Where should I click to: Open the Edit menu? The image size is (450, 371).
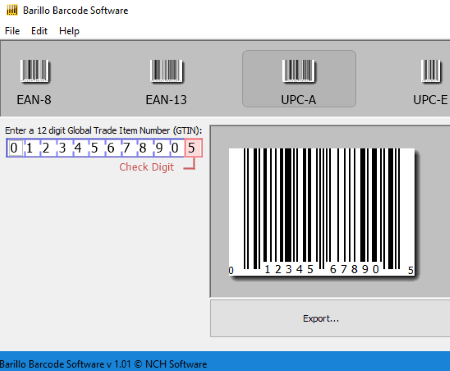[39, 31]
